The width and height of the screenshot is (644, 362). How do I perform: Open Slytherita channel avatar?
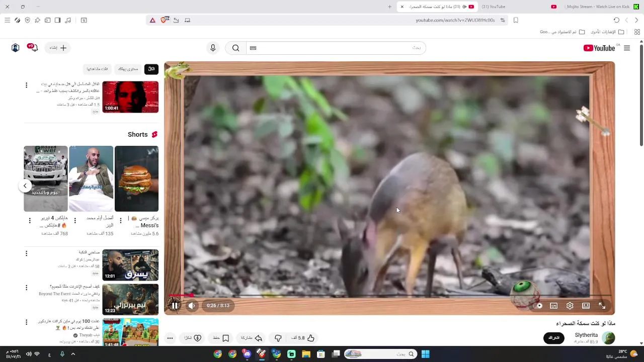click(609, 338)
